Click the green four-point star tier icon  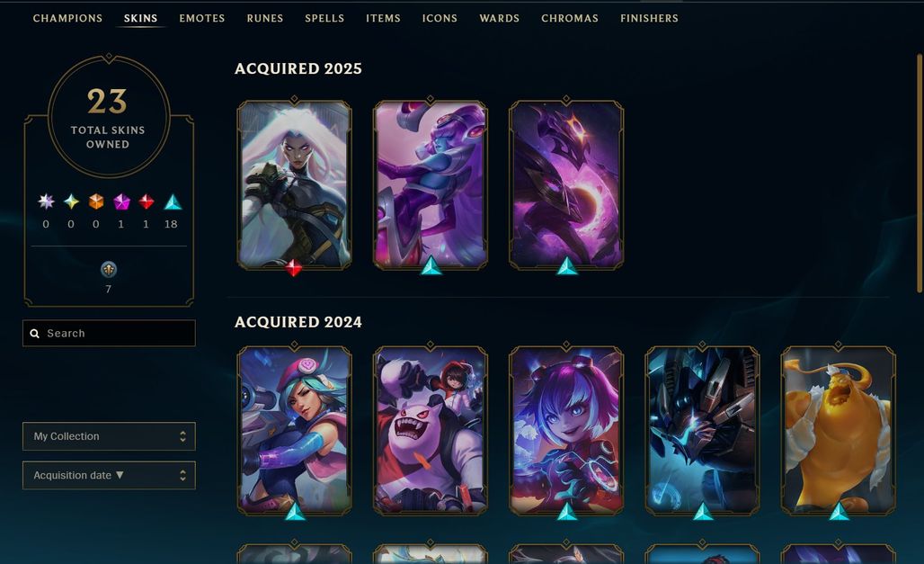click(71, 201)
